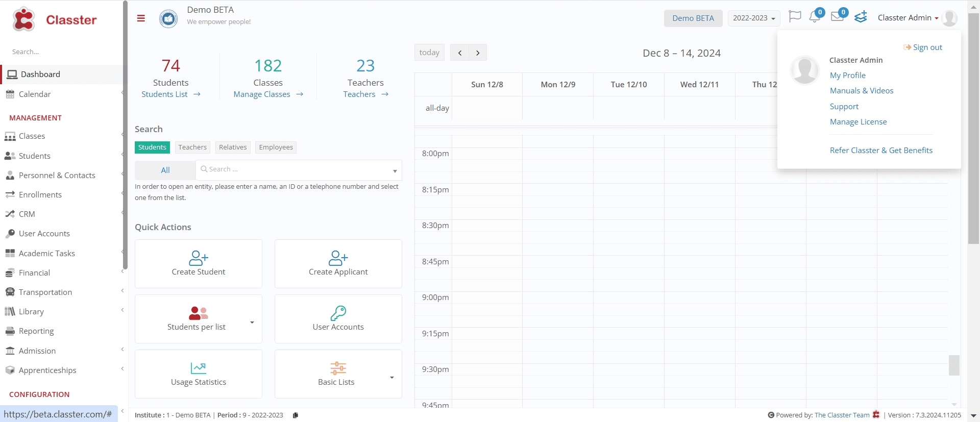Screen dimensions: 980x422
Task: Open Manuals & Videos link
Action: pyautogui.click(x=862, y=91)
